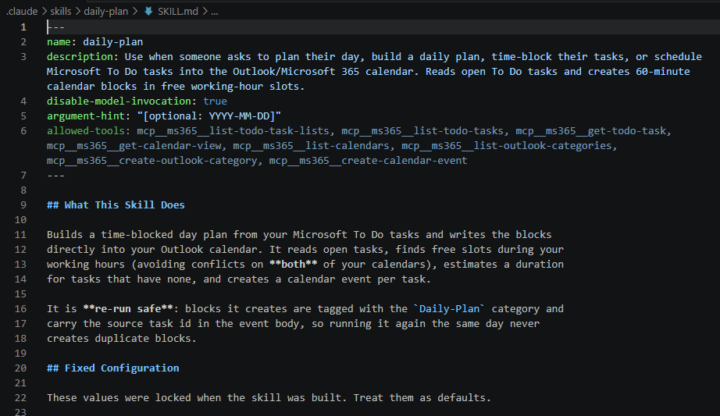Click 'Builds a time-blocked day plan' text

coord(137,234)
